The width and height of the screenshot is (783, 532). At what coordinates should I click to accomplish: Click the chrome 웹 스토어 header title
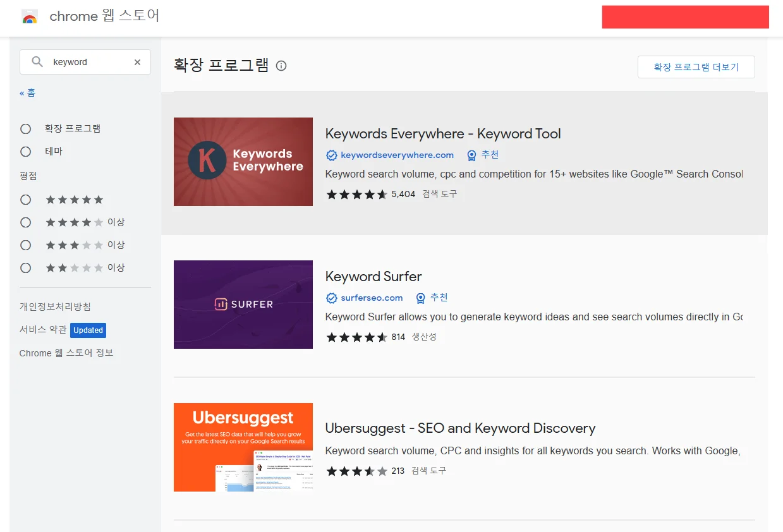(104, 16)
